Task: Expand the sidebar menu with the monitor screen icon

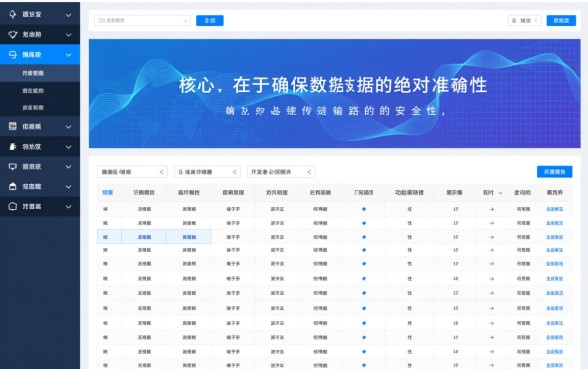Action: pos(69,167)
